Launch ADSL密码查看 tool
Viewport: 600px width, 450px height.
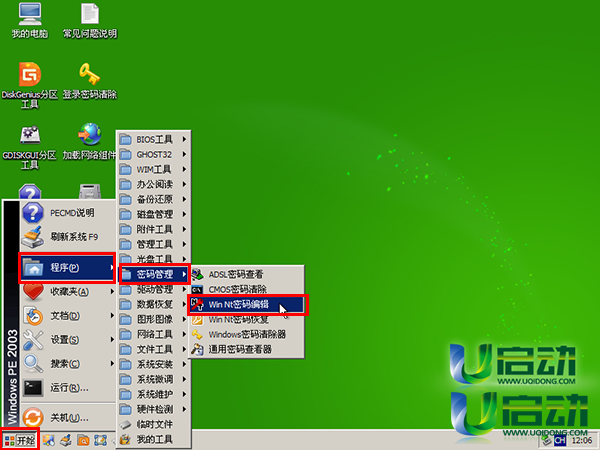coord(247,274)
